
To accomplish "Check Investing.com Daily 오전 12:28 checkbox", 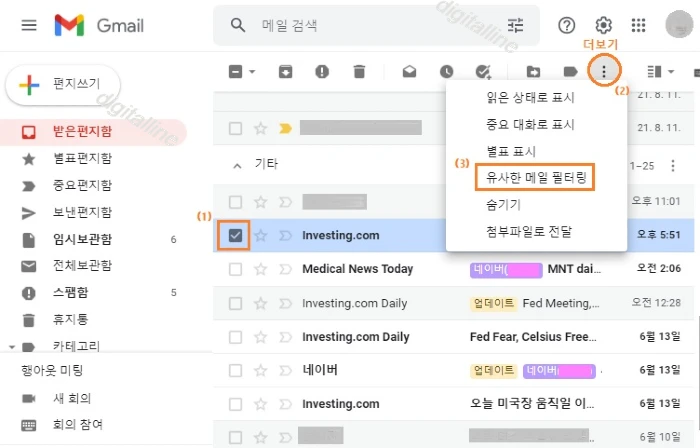I will (235, 303).
